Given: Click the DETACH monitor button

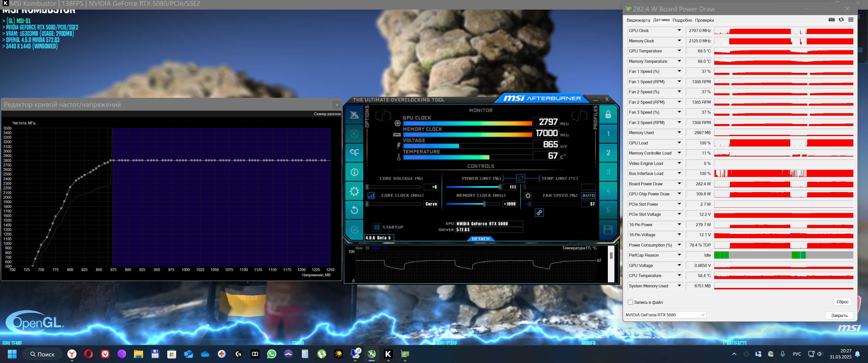Looking at the screenshot, I should [480, 239].
